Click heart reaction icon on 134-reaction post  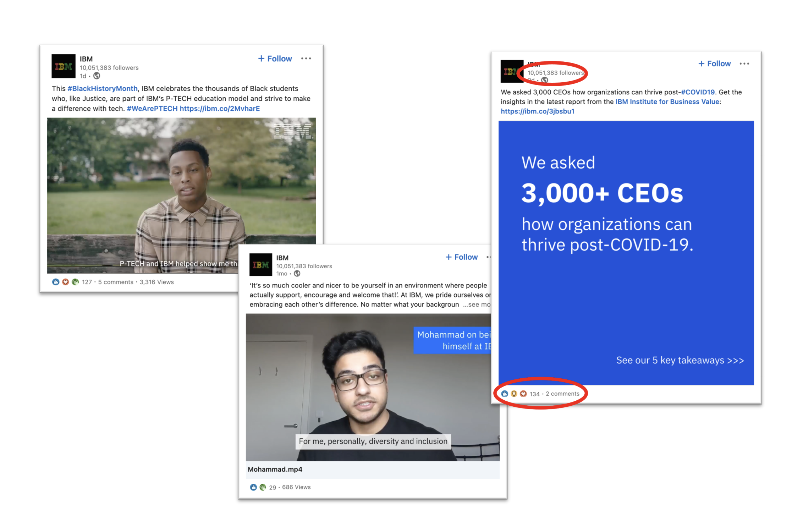coord(523,394)
